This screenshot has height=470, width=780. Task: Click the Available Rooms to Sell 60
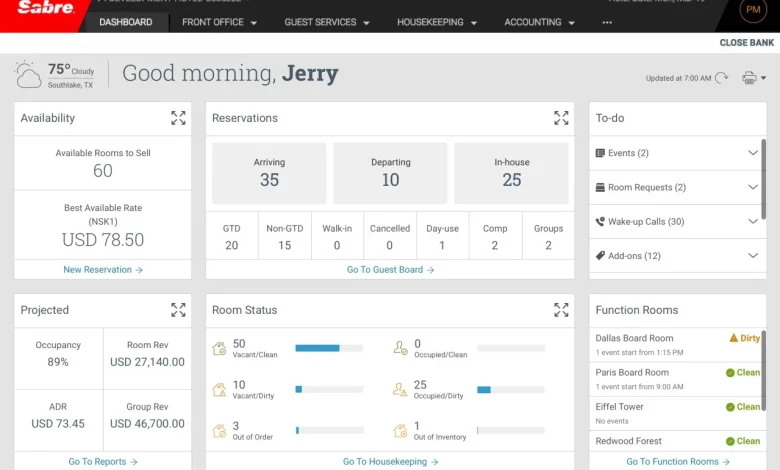103,171
